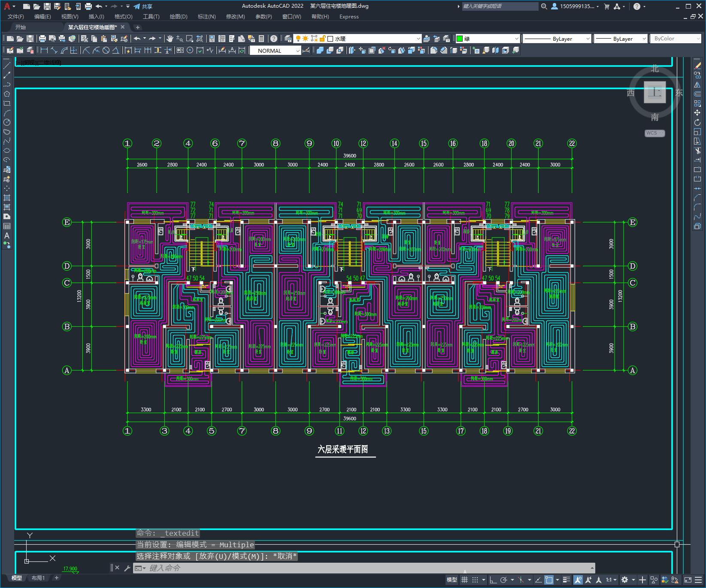This screenshot has height=588, width=706.
Task: Click the Cut to clipboard icon
Action: pos(85,39)
